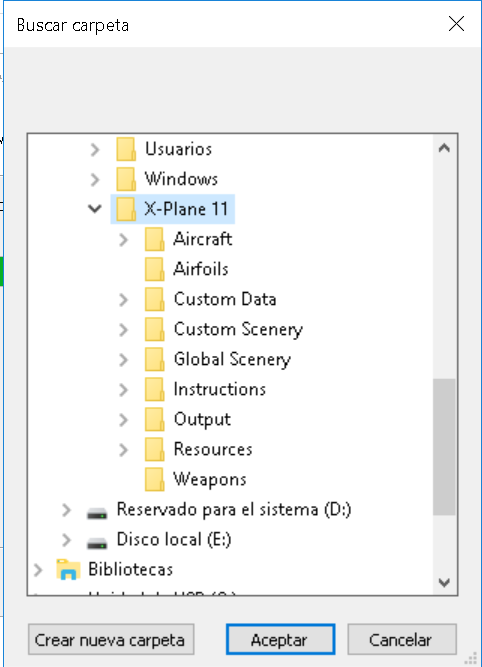Click the X-Plane 11 folder icon
Image resolution: width=482 pixels, height=667 pixels.
[126, 209]
